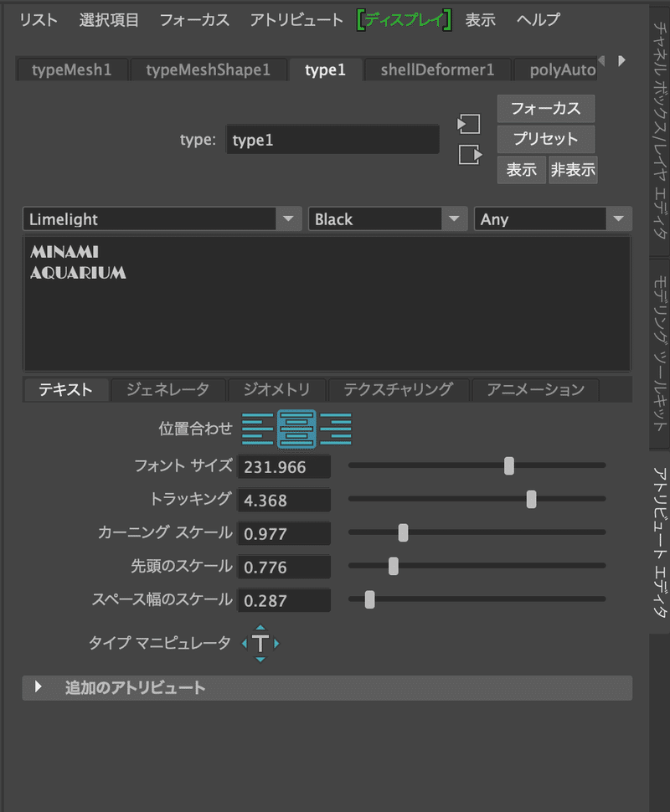Image resolution: width=670 pixels, height=812 pixels.
Task: Click the スペース幅のスケール value field 0.287
Action: (284, 600)
